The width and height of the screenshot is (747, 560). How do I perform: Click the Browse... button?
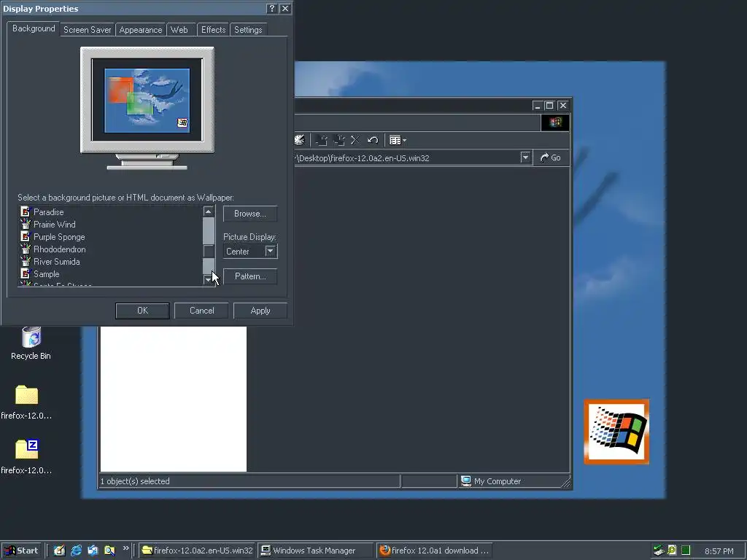tap(250, 214)
